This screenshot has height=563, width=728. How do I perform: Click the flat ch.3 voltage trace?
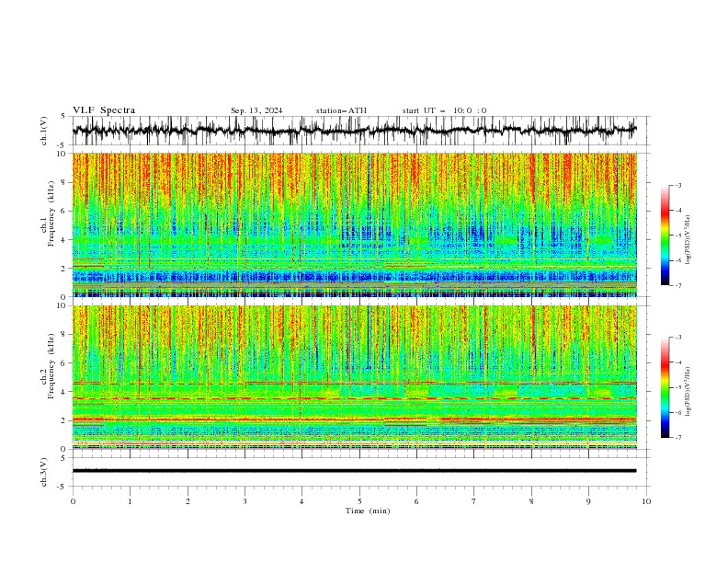pos(354,471)
